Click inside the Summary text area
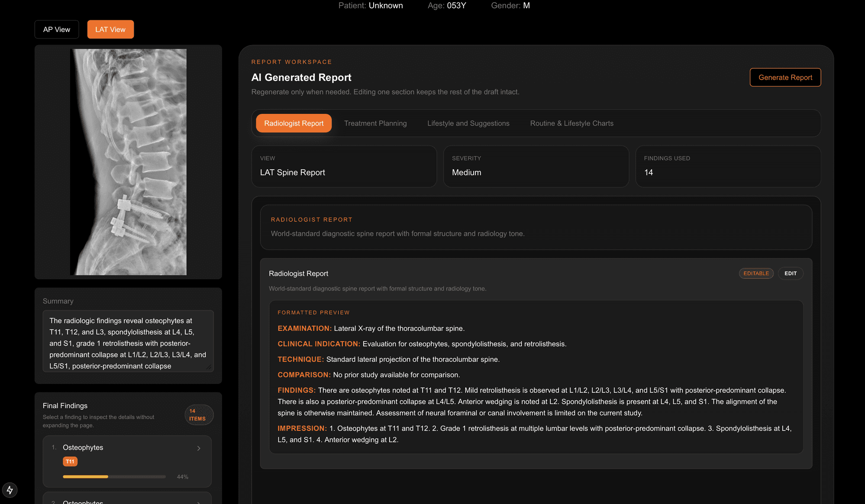 (128, 341)
